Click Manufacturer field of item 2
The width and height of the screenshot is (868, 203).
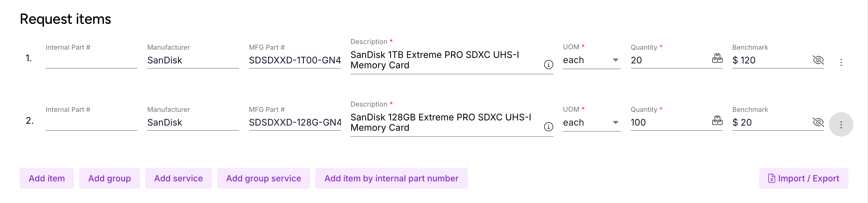(x=193, y=123)
